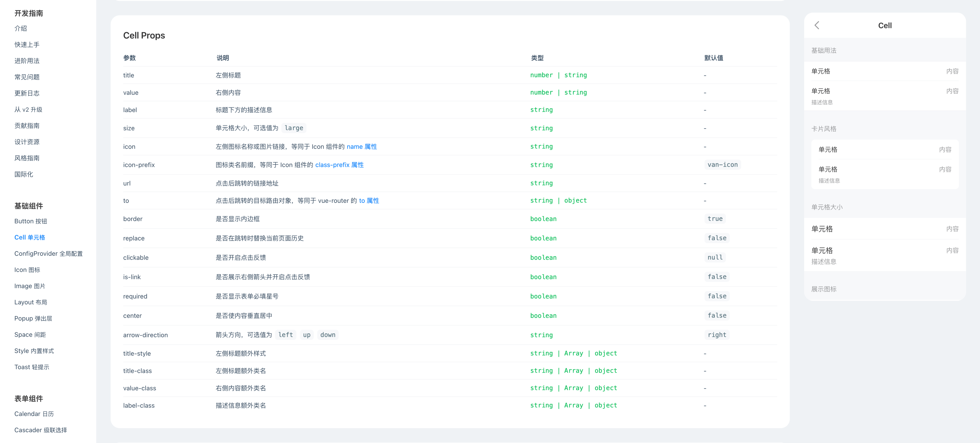Click the right default value tag
This screenshot has height=443, width=980.
point(717,335)
